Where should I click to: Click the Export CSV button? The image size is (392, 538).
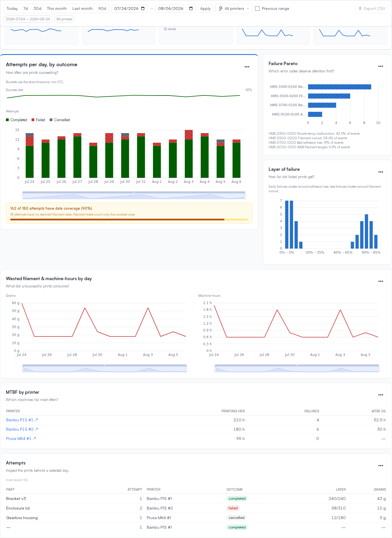(x=371, y=8)
